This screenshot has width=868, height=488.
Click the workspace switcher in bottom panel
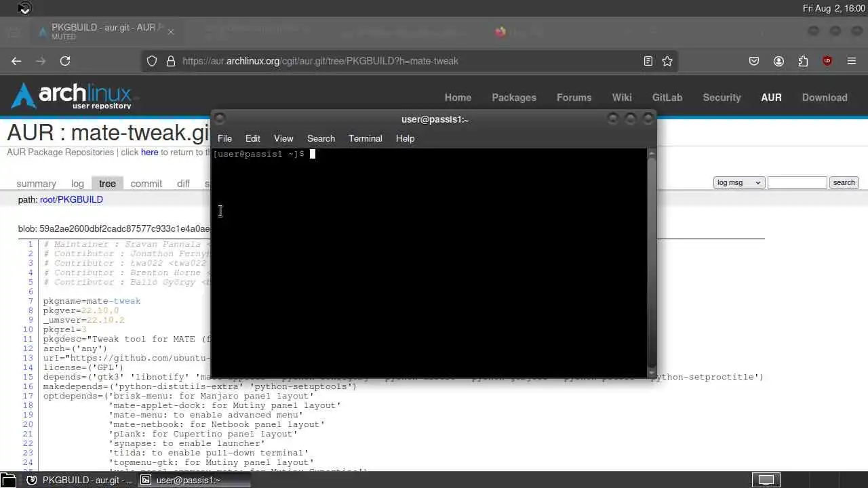pyautogui.click(x=766, y=480)
